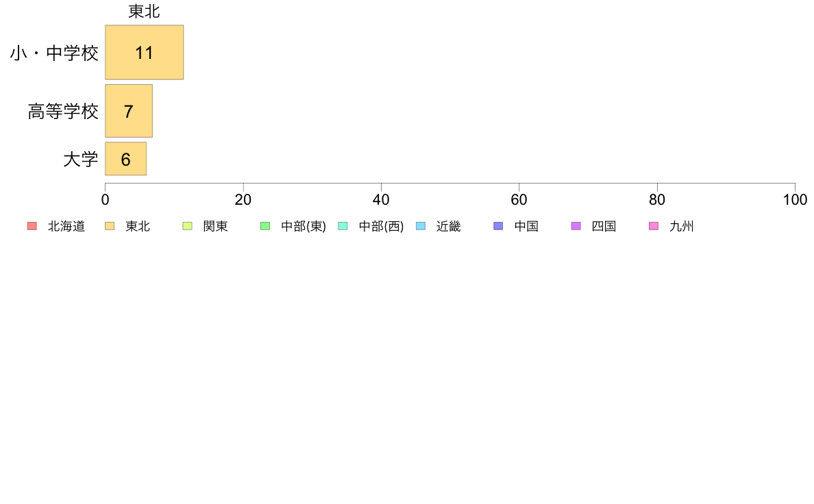The height and width of the screenshot is (504, 814).
Task: Click the 四国 purple legend swatch
Action: [576, 226]
